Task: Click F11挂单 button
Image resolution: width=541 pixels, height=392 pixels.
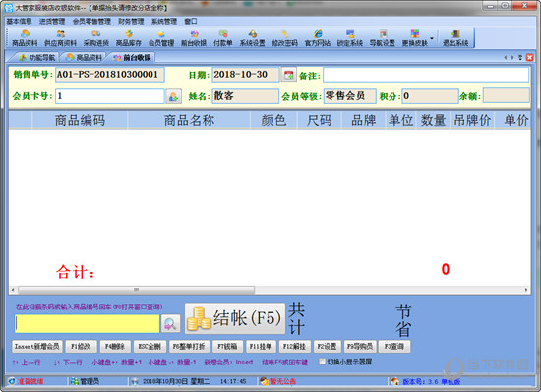Action: click(261, 346)
